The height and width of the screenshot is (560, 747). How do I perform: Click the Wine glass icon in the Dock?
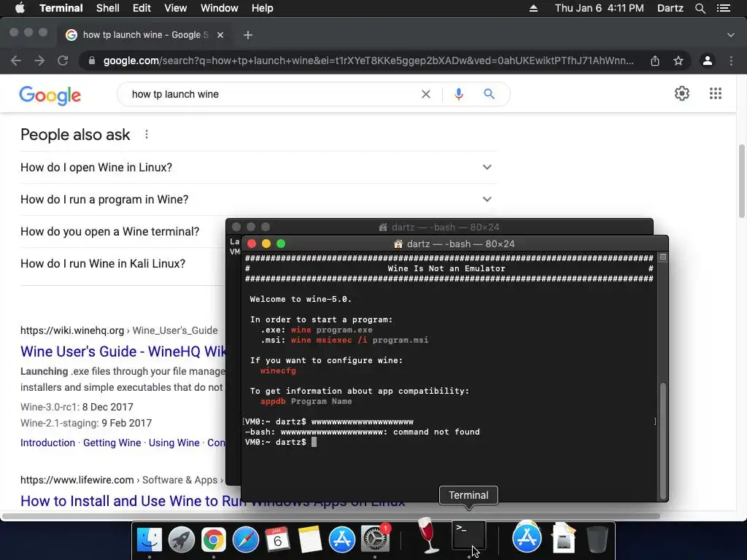[x=427, y=536]
